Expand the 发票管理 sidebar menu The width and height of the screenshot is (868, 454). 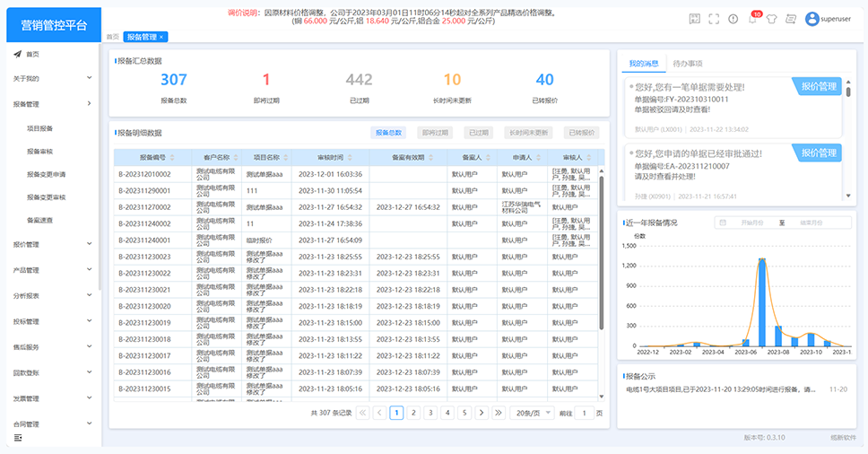click(53, 398)
